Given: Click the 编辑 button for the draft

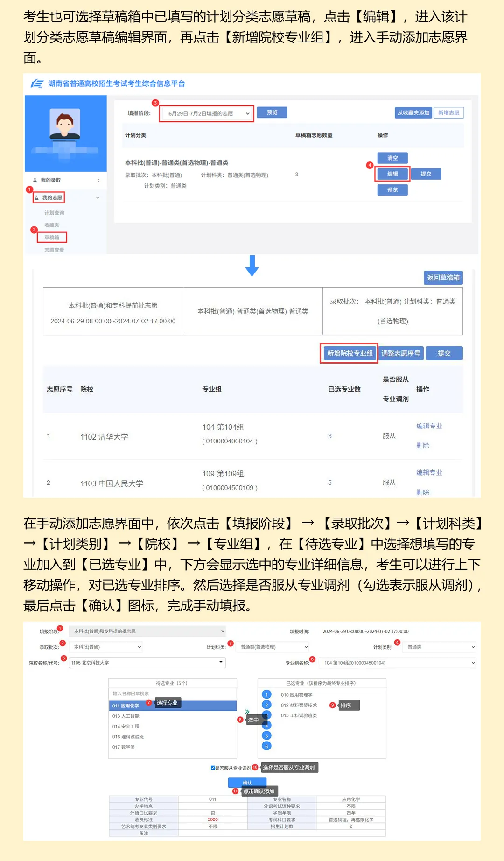Looking at the screenshot, I should 392,174.
